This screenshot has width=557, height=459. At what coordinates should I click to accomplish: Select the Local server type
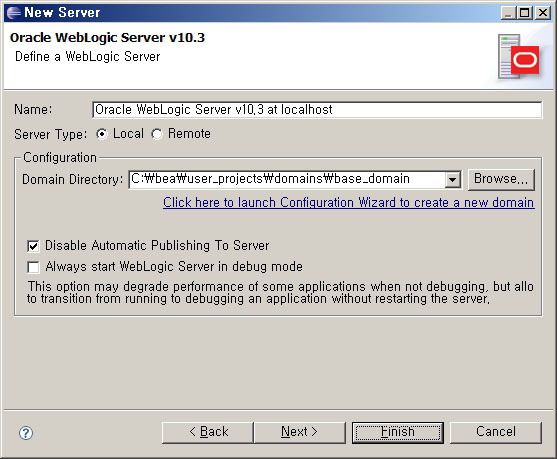point(102,134)
